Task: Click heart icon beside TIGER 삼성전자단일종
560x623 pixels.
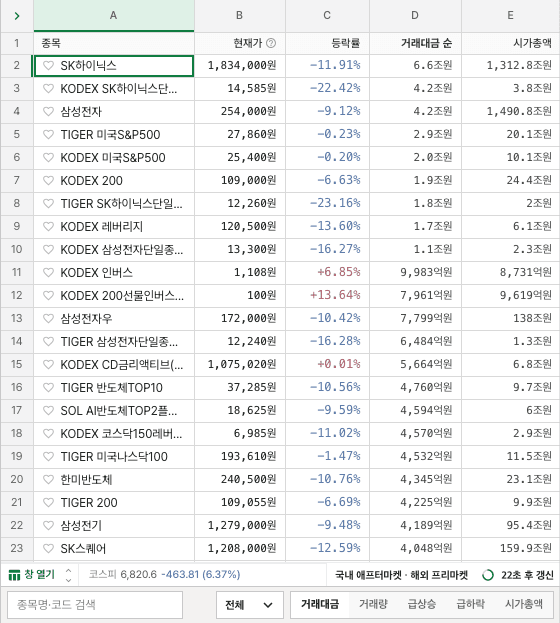Action: coord(48,342)
